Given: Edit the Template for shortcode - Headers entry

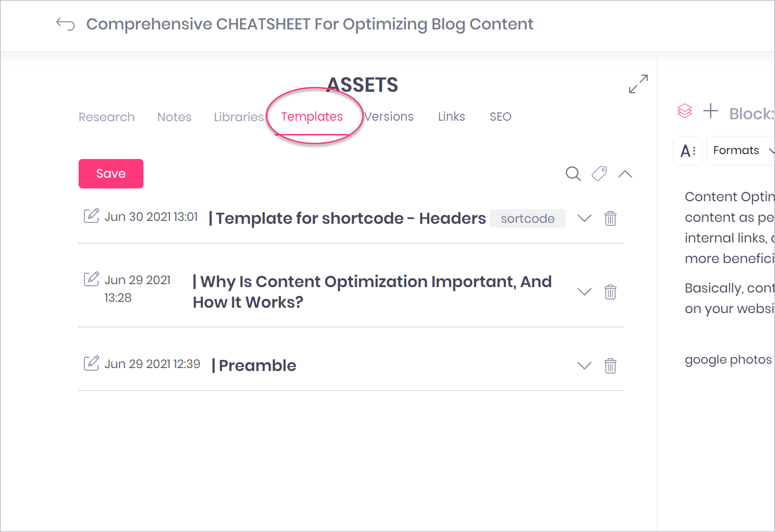Looking at the screenshot, I should point(91,215).
